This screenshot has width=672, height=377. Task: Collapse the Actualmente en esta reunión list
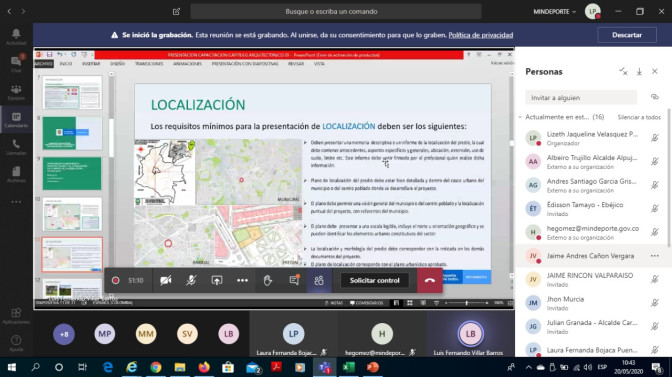pyautogui.click(x=520, y=117)
